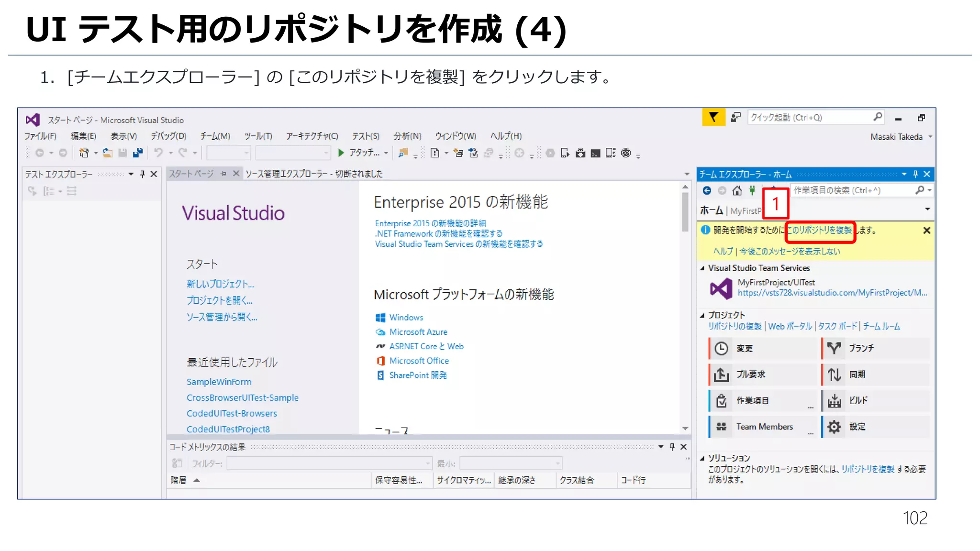Open the アーキテクチャ(C) menu
980x551 pixels.
tap(312, 136)
